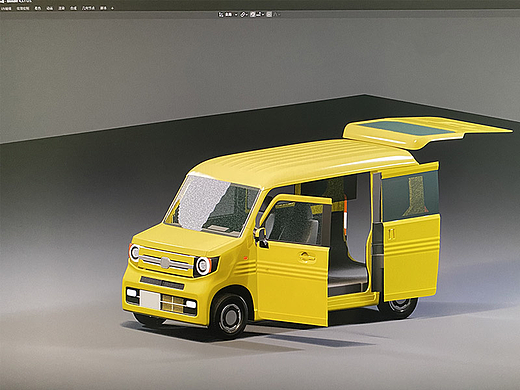Switch to the Compositing workspace tab
The image size is (520, 390).
pos(73,8)
